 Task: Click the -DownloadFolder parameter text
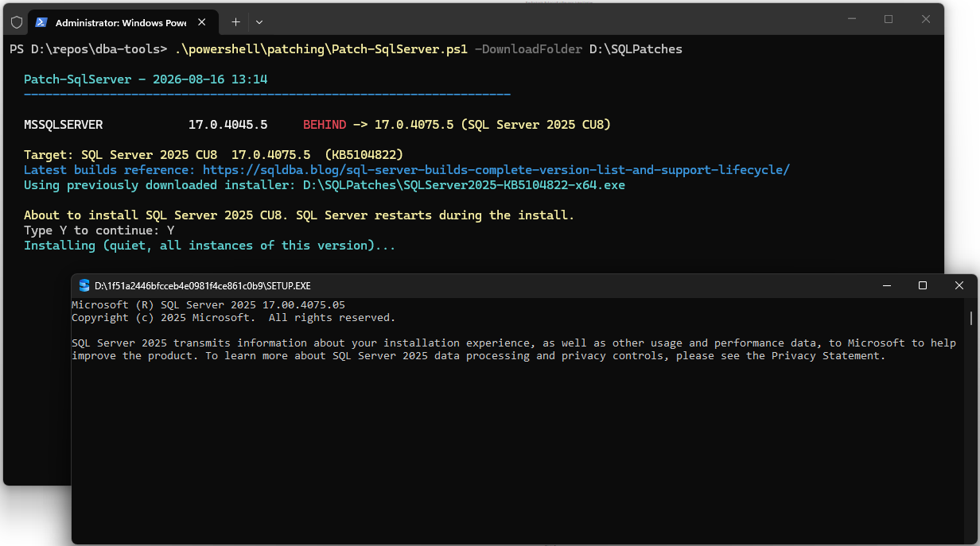click(x=528, y=49)
